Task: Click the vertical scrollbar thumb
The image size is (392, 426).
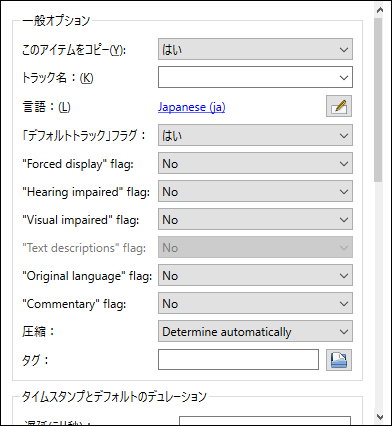Action: 378,100
